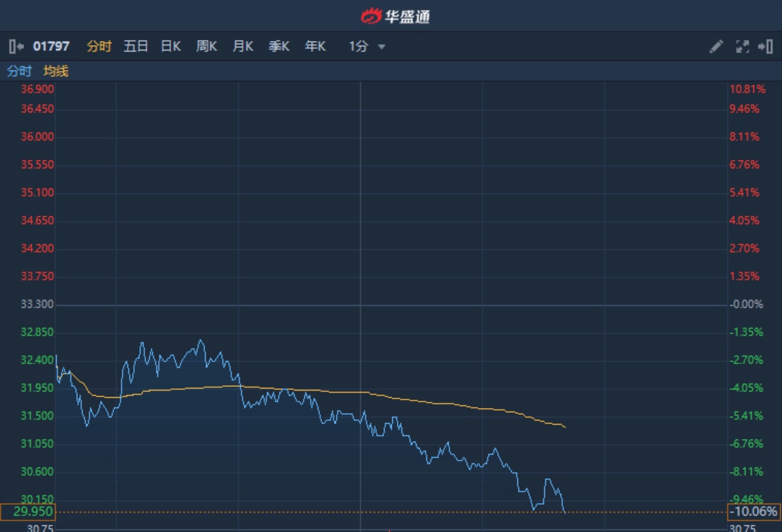Click the collapse-left panel icon
This screenshot has height=532, width=782.
point(16,47)
